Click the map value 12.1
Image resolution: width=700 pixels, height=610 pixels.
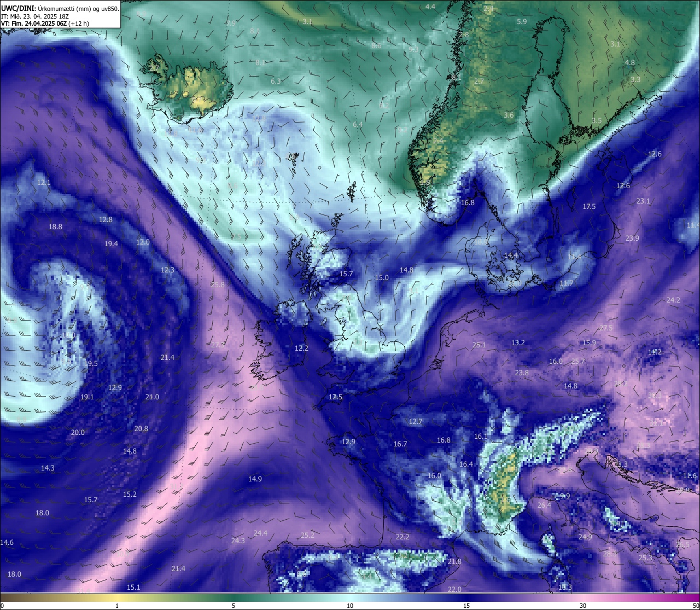click(44, 182)
